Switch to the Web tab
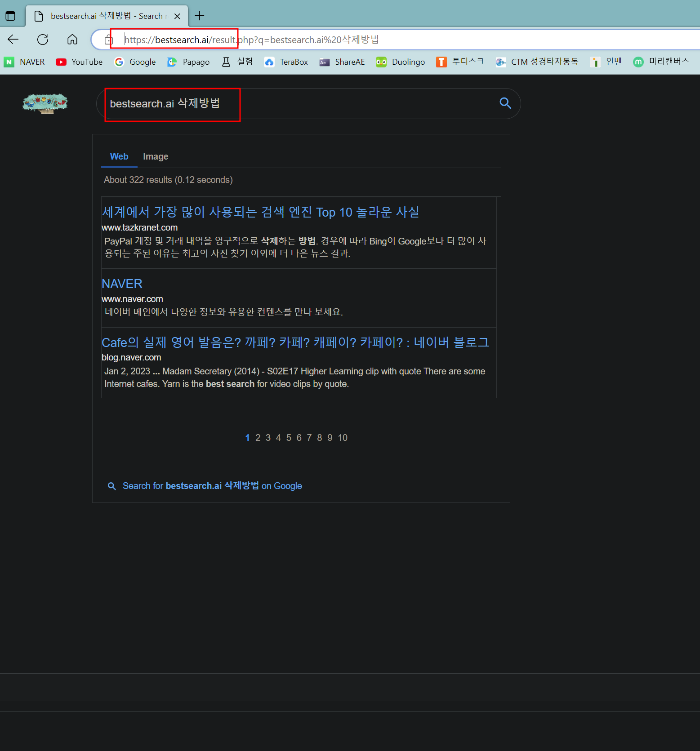This screenshot has width=700, height=751. pyautogui.click(x=119, y=156)
